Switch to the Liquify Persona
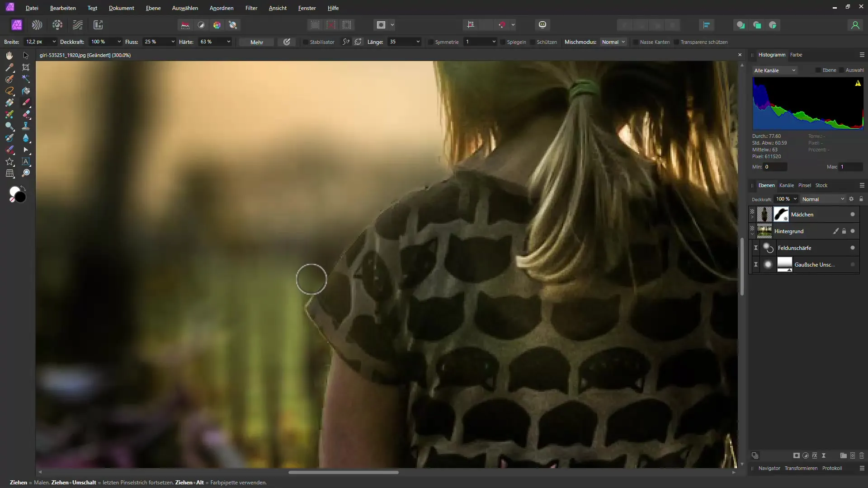Image resolution: width=868 pixels, height=488 pixels. (37, 25)
